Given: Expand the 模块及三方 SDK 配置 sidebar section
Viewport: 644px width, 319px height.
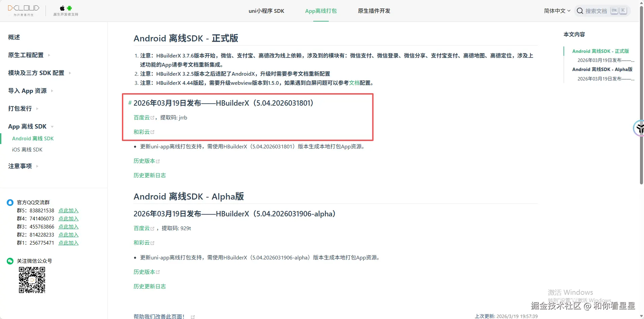Looking at the screenshot, I should point(40,73).
